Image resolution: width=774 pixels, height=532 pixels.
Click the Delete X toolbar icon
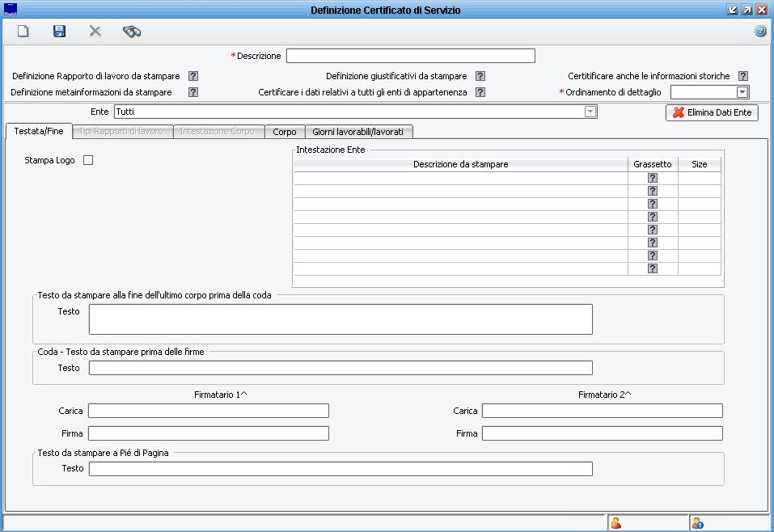[95, 32]
